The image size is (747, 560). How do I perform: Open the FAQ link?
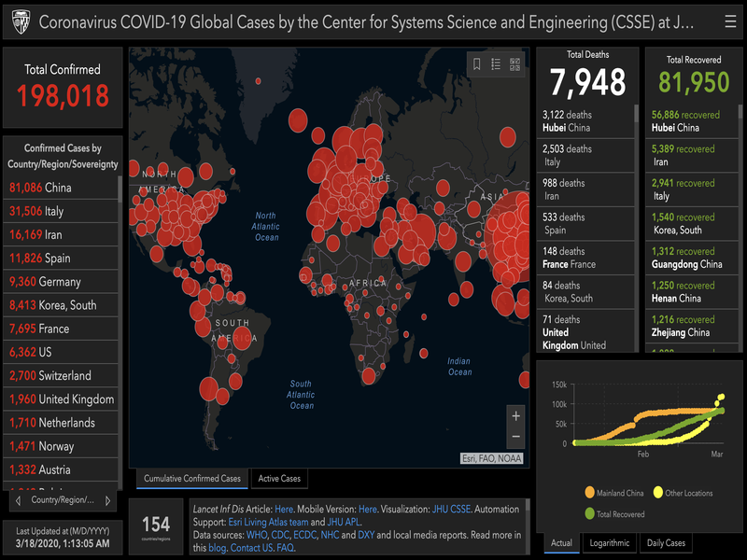[285, 548]
